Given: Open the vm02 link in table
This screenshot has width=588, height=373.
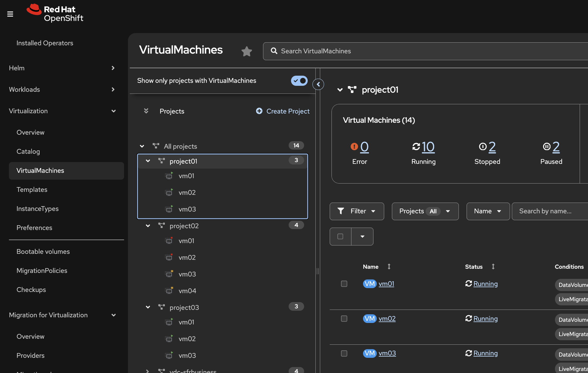Looking at the screenshot, I should [387, 318].
